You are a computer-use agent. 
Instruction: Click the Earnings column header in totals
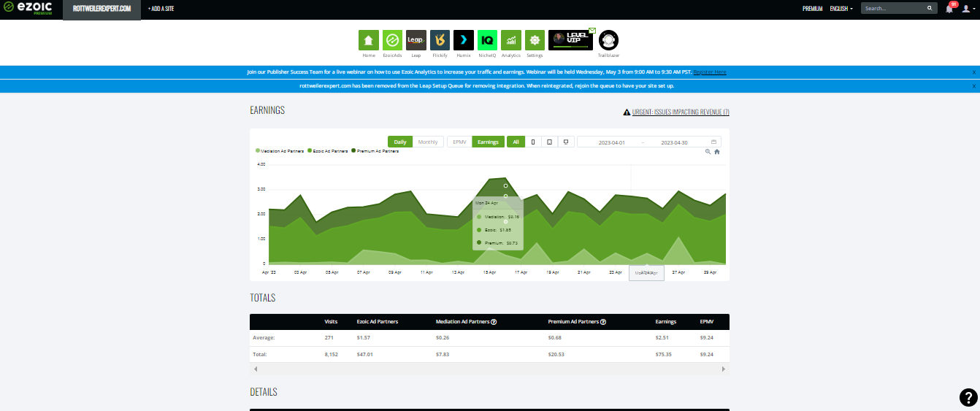[666, 322]
